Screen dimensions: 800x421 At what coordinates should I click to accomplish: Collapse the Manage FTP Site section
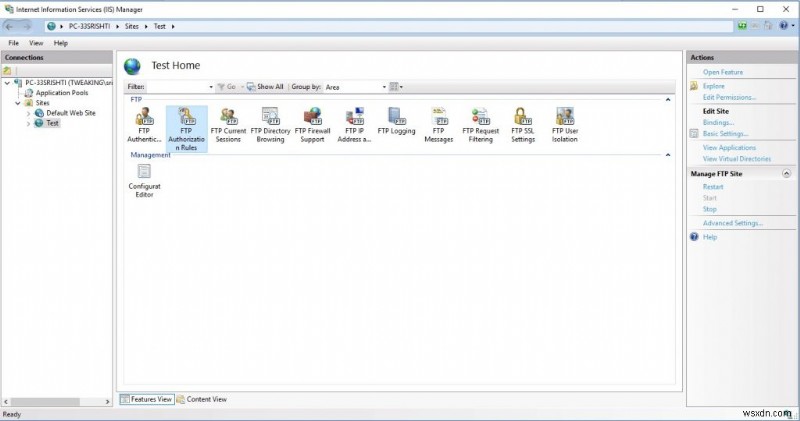click(x=786, y=174)
